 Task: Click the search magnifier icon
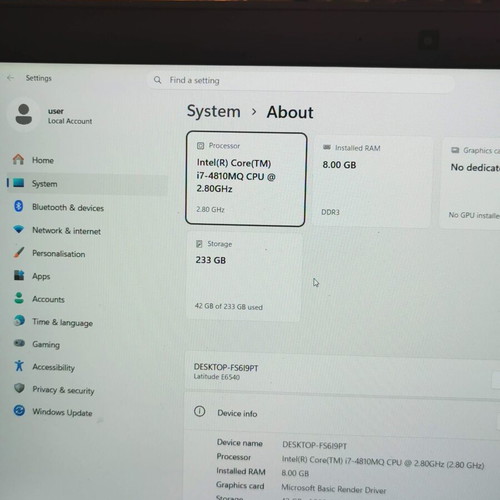click(x=157, y=80)
